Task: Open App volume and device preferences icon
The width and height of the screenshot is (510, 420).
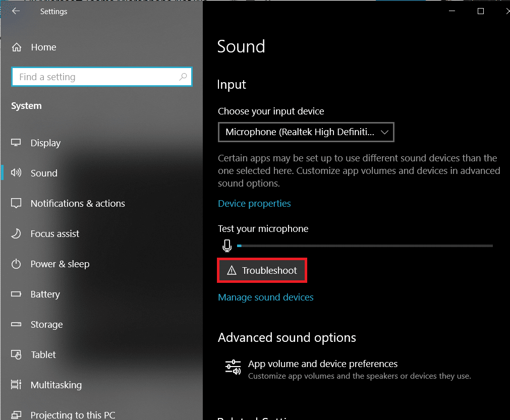Action: click(233, 367)
